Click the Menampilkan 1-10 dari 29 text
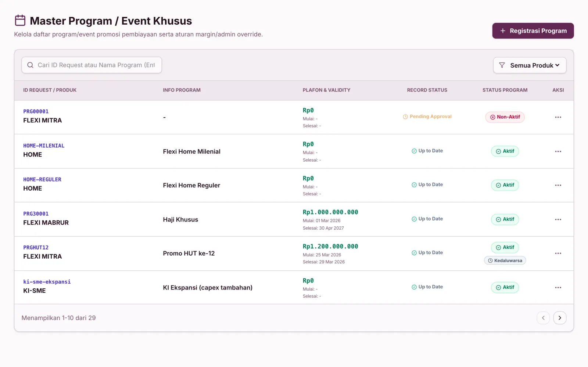The width and height of the screenshot is (588, 367). (x=58, y=318)
